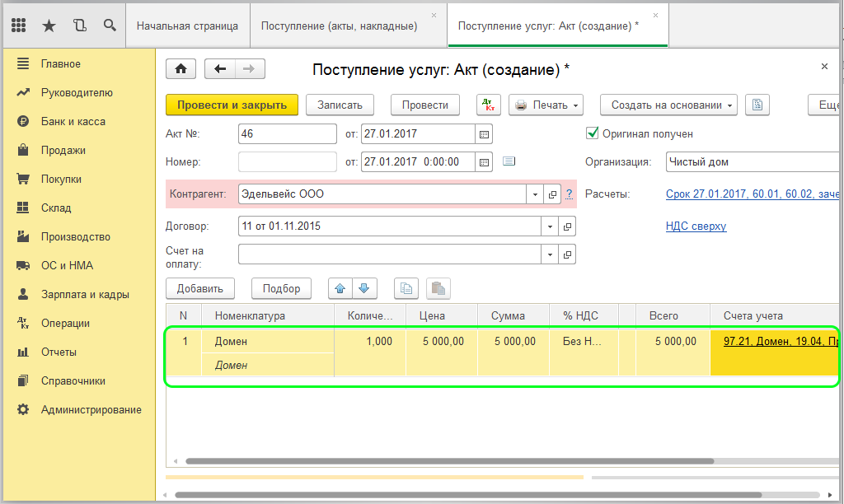Expand the Контрагент dropdown list
This screenshot has width=844, height=504.
pos(533,194)
